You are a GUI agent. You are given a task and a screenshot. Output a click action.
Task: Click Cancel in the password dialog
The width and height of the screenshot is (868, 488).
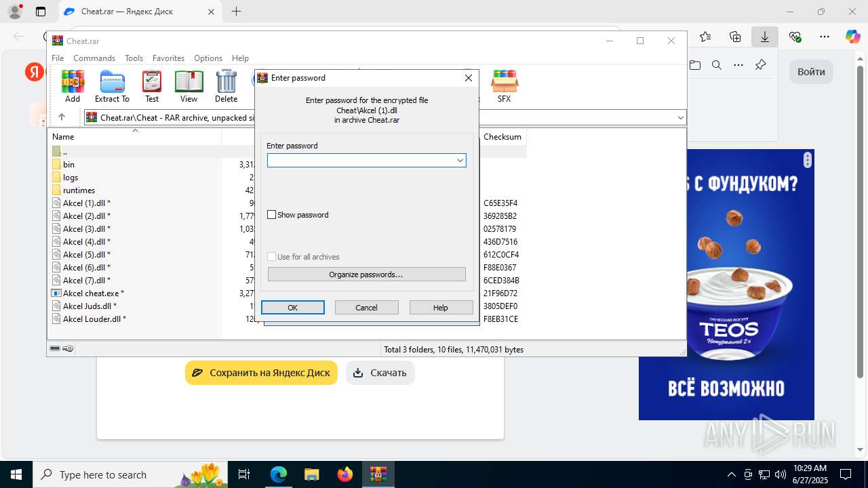click(366, 308)
